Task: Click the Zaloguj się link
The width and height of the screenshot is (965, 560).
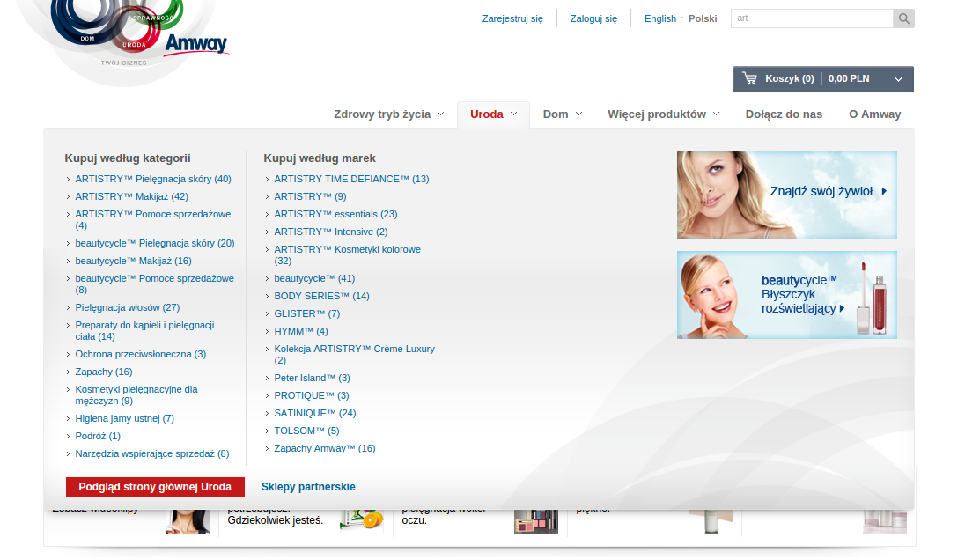Action: [x=593, y=18]
